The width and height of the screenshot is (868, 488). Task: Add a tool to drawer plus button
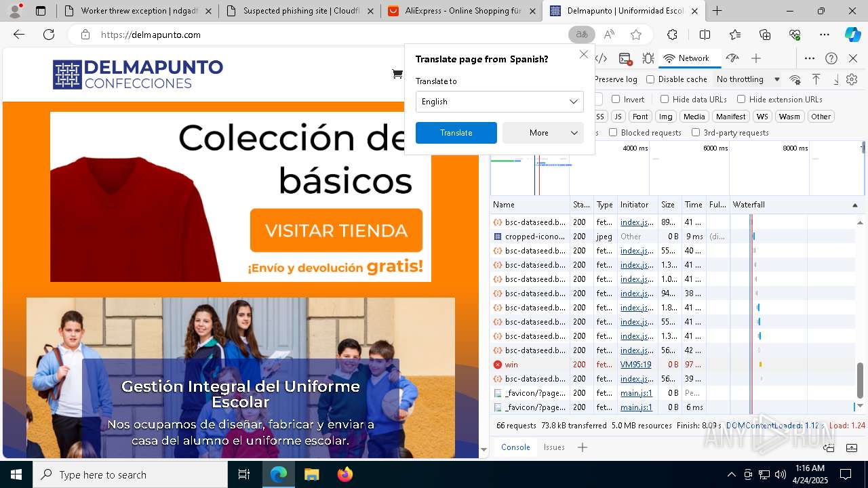tap(583, 447)
